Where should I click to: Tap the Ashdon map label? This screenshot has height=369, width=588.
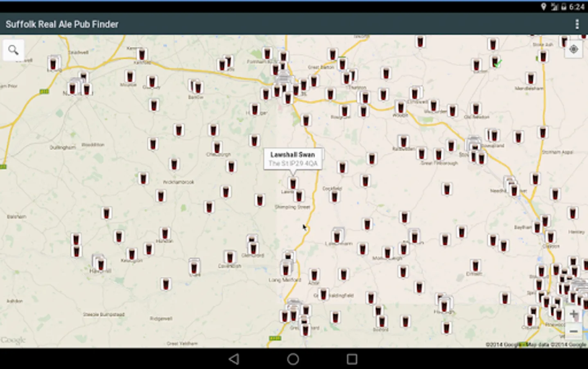(x=15, y=301)
